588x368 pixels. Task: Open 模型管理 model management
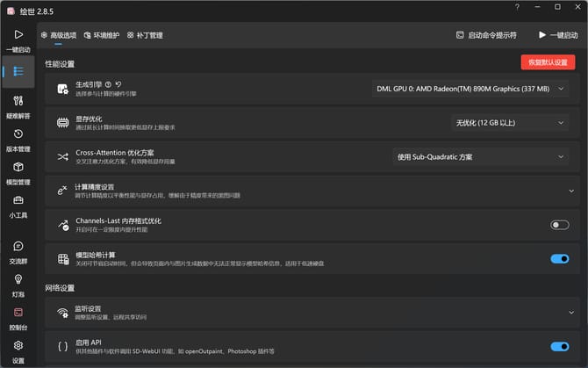pos(18,168)
